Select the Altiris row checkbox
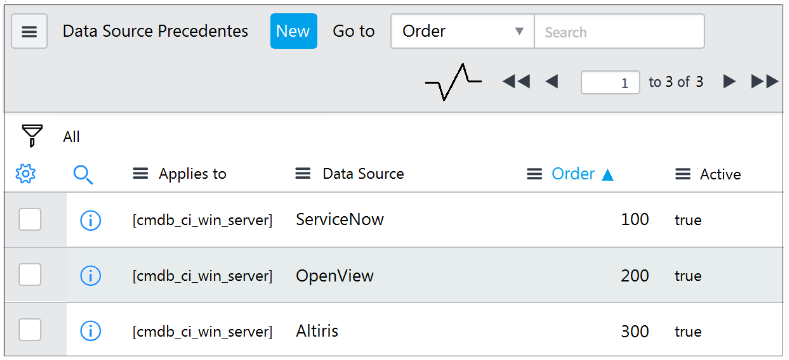The width and height of the screenshot is (789, 360). pyautogui.click(x=30, y=331)
